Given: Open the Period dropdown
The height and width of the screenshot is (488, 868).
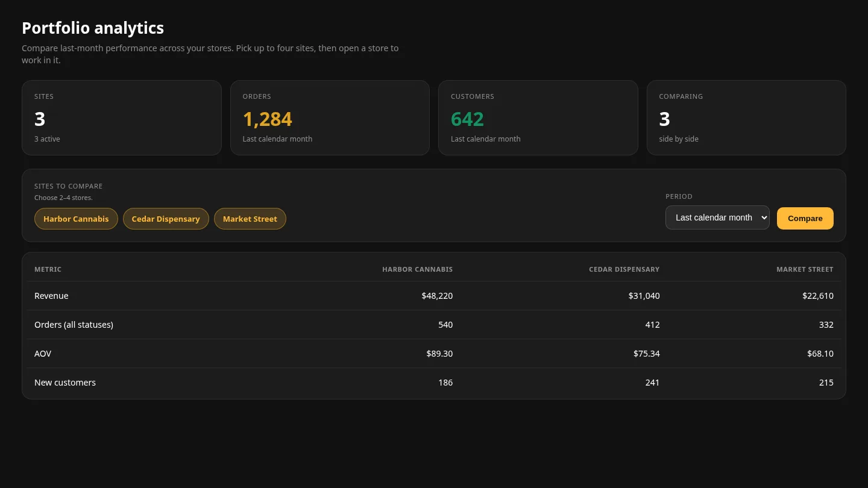Looking at the screenshot, I should 717,217.
